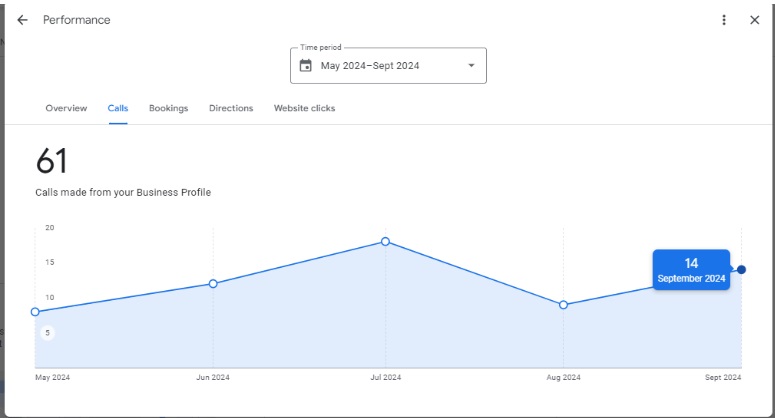This screenshot has width=775, height=418.
Task: Switch to the Overview tab
Action: coord(66,108)
